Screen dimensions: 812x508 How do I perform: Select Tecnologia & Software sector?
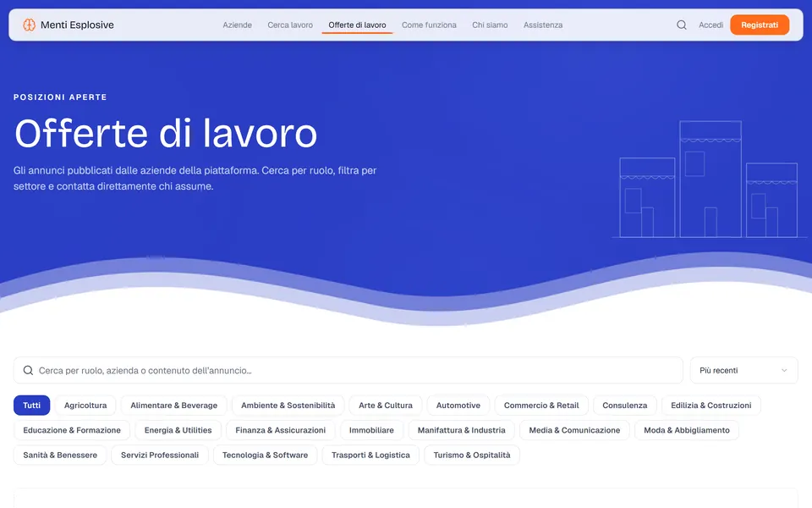[265, 456]
